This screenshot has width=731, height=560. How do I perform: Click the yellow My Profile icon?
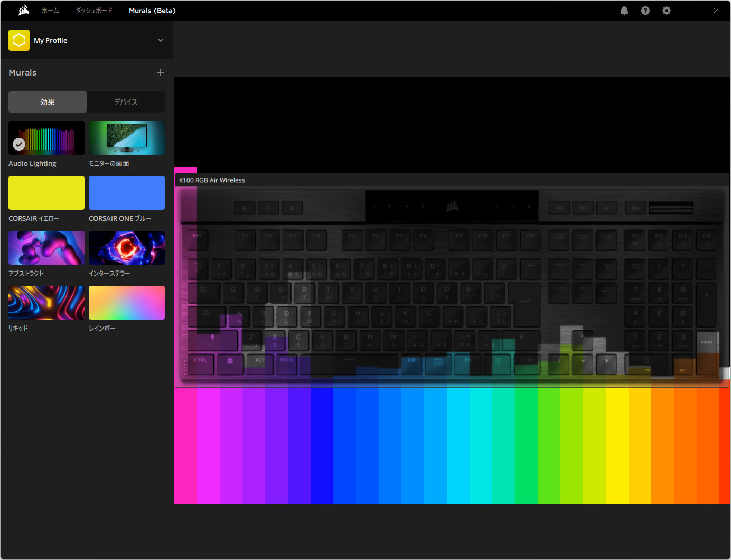coord(19,40)
